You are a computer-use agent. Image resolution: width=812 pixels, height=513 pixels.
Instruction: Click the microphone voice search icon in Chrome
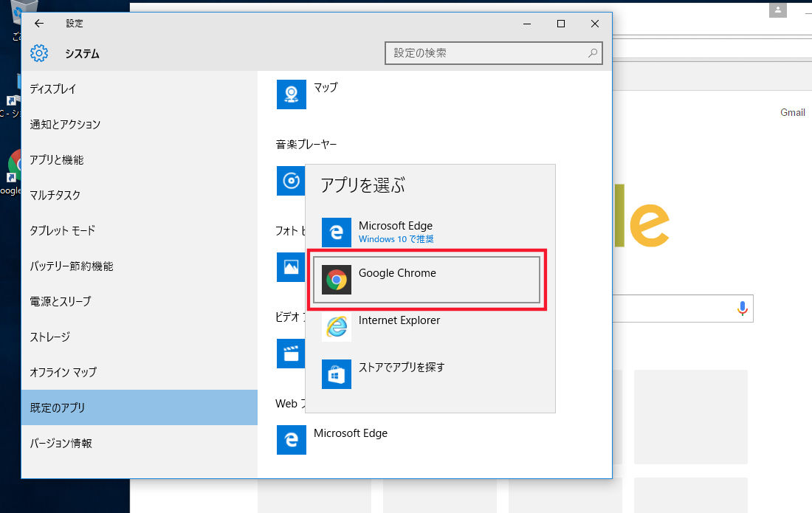(742, 309)
